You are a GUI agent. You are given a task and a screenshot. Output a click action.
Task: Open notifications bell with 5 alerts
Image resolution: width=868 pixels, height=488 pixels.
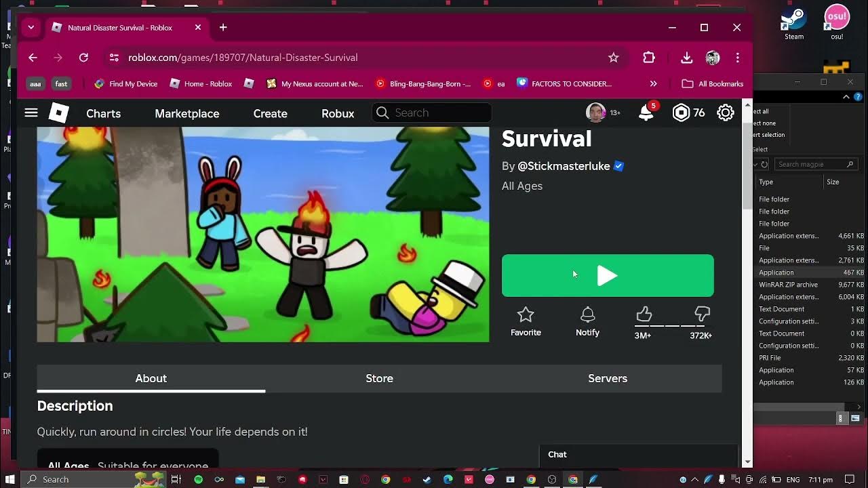click(646, 113)
